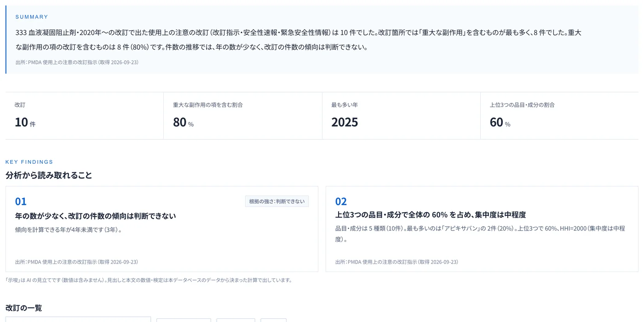Screen dimensions: 644x322
Task: Click the PMDA source line in the summary box
Action: point(77,62)
